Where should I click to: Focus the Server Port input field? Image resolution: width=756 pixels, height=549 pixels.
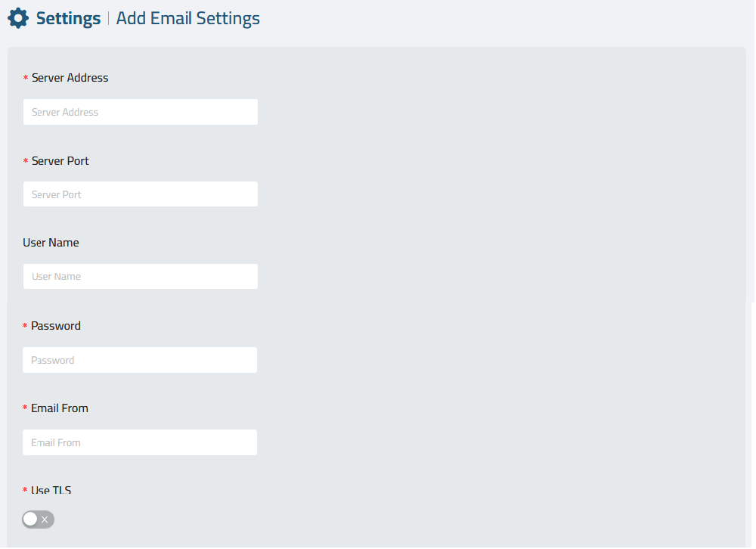pyautogui.click(x=141, y=194)
